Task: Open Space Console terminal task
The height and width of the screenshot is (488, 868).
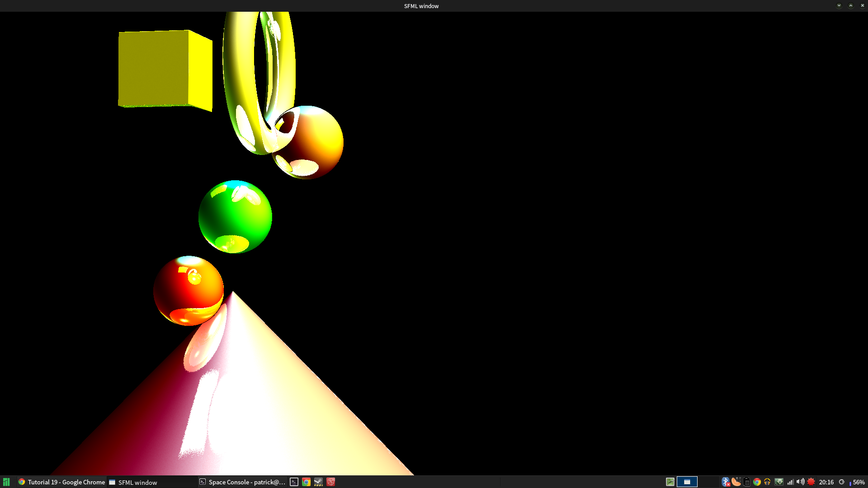Action: click(242, 482)
